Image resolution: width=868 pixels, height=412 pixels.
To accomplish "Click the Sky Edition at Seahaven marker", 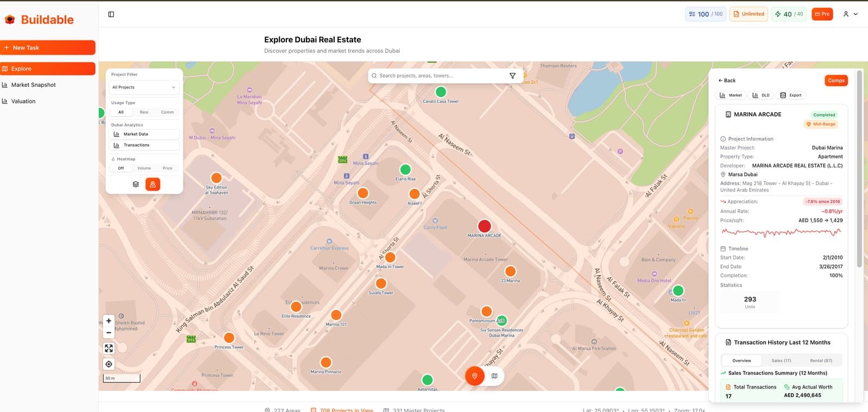I will 216,178.
